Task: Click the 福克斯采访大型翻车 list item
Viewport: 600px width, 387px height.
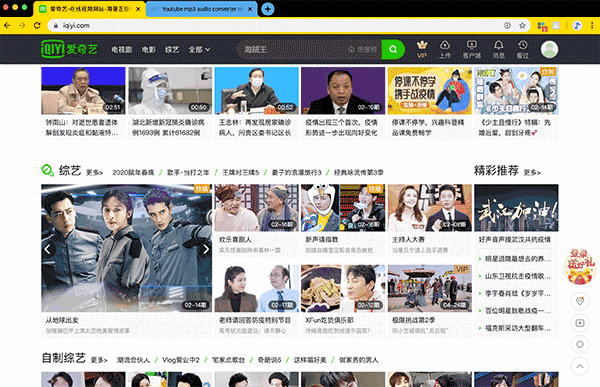Action: 518,328
